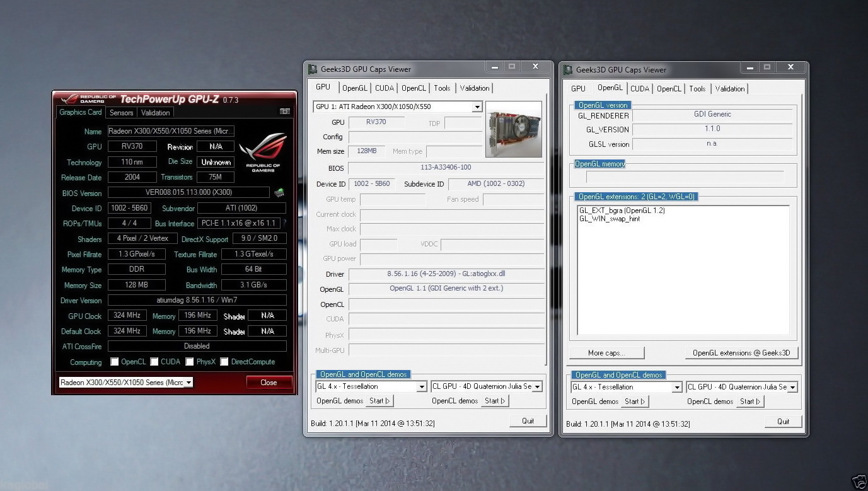
Task: Open Tools tab in right Caps Viewer
Action: (697, 89)
